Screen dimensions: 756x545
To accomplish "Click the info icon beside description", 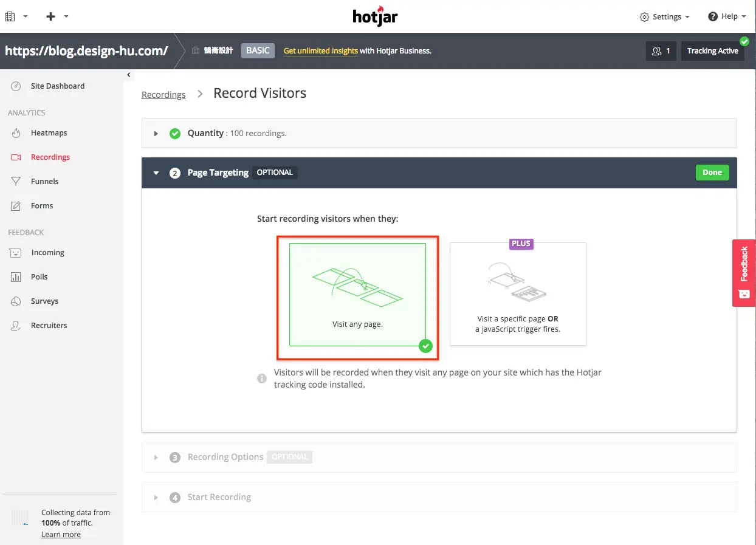I will (x=262, y=379).
